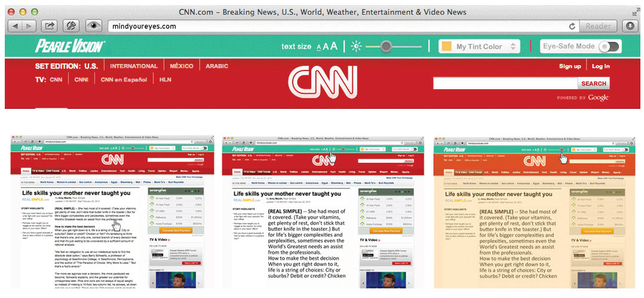Click the yellow tint color swatch

pyautogui.click(x=447, y=47)
